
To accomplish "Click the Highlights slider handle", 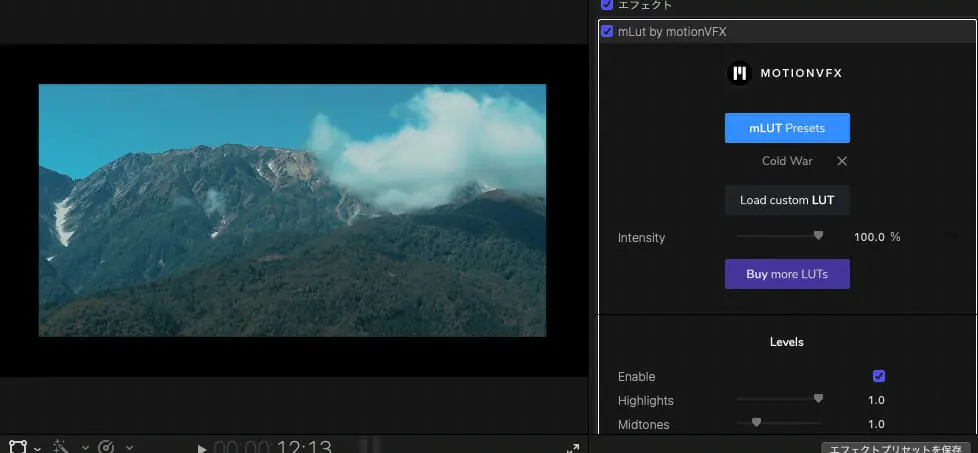I will (818, 398).
